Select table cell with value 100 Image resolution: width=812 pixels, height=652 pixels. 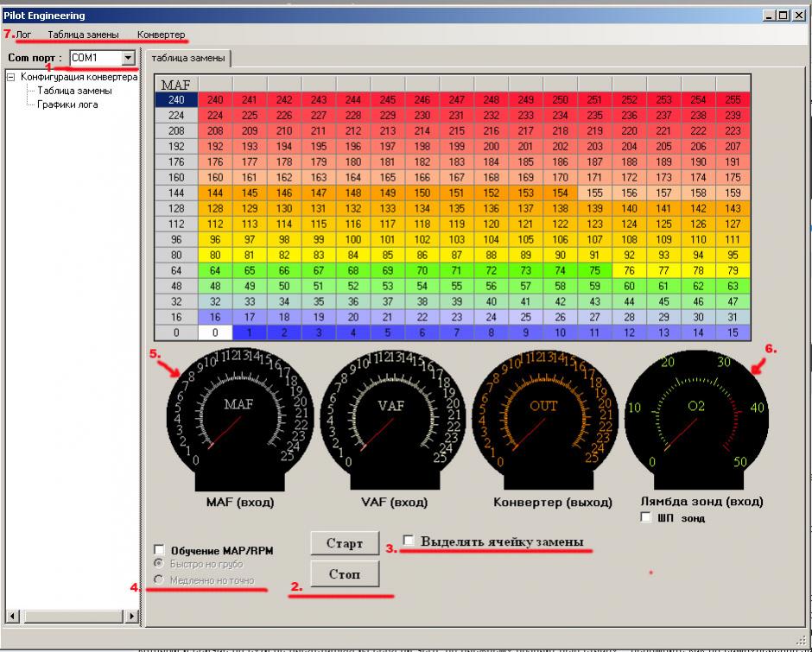coord(353,239)
